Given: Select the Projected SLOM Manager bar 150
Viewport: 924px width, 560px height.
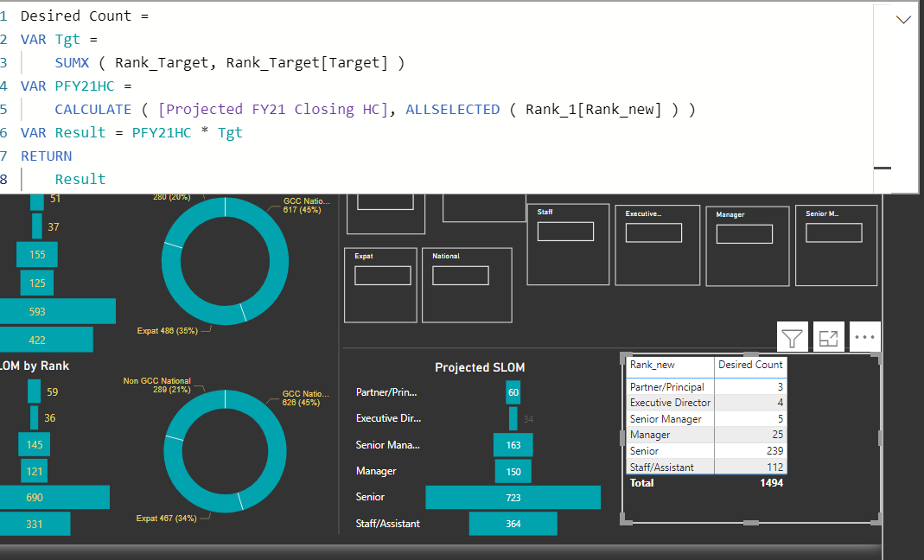Looking at the screenshot, I should (x=513, y=472).
